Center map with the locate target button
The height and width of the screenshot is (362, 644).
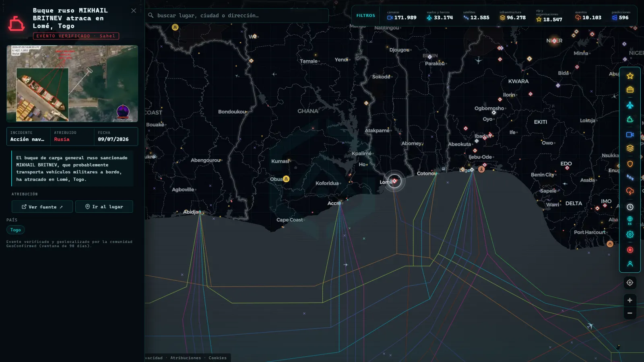[630, 283]
